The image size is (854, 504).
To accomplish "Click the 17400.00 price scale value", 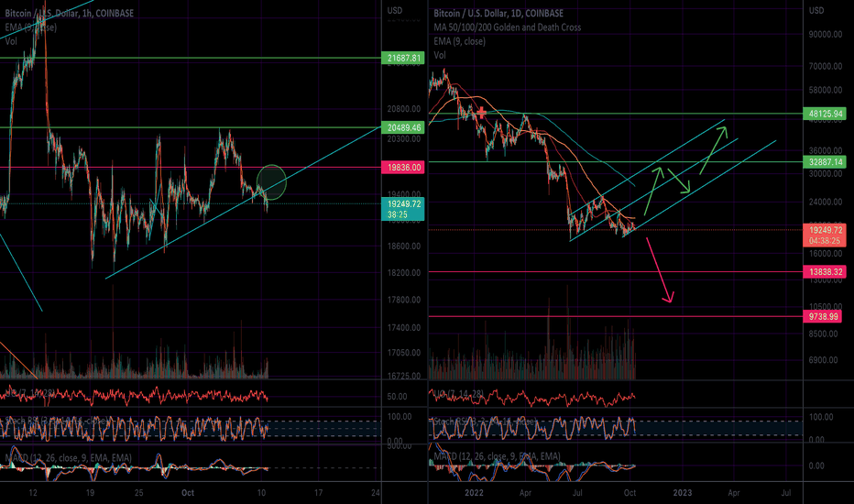I will (x=403, y=327).
